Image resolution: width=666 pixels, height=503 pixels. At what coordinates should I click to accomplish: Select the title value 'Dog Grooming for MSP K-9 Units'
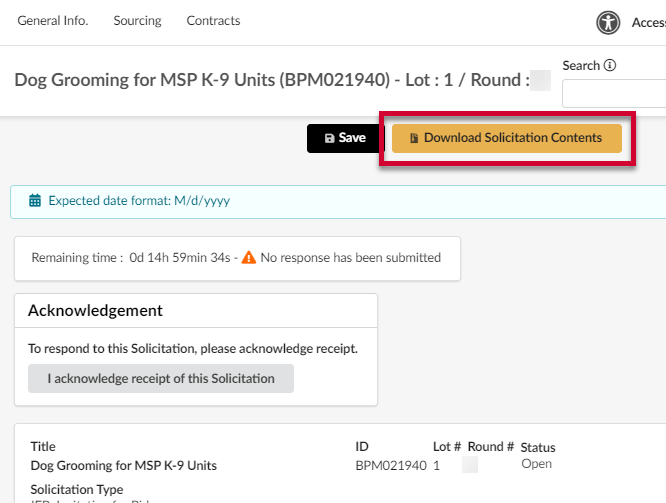124,466
